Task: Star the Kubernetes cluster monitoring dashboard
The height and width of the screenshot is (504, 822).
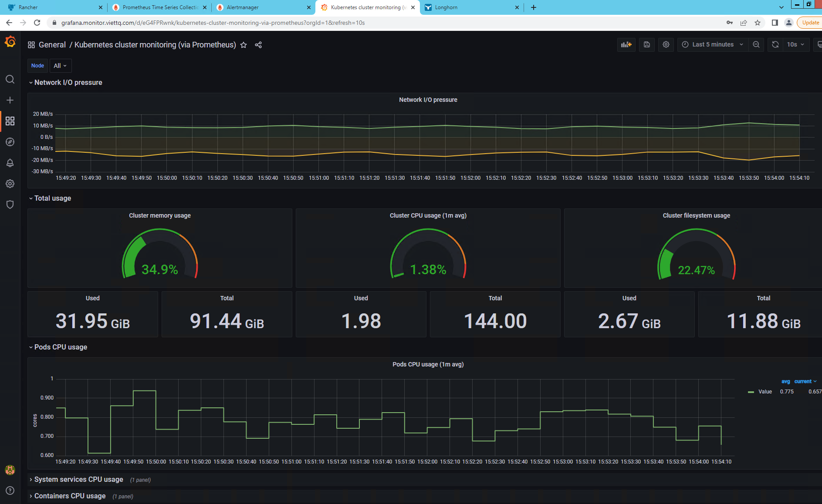Action: coord(243,45)
